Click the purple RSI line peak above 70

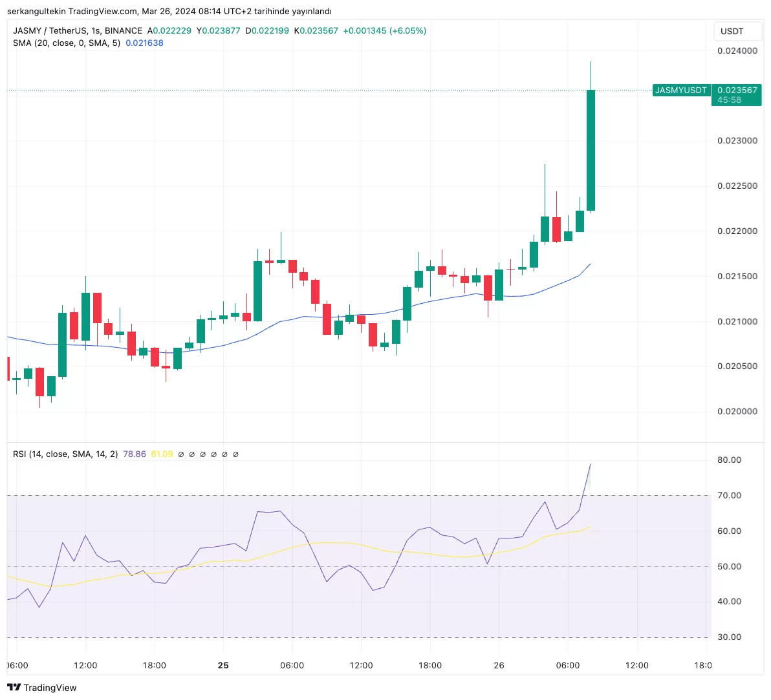point(590,464)
